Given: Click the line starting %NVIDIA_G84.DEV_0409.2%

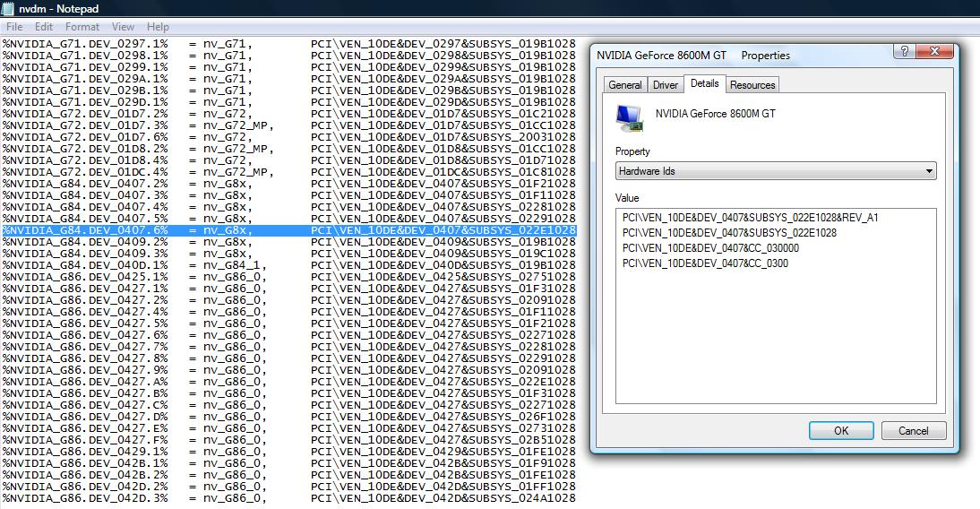Looking at the screenshot, I should pyautogui.click(x=288, y=242).
